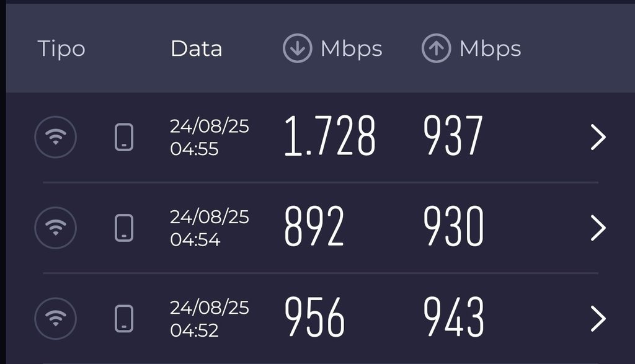Select the 24/08/25 04:52 date entry
This screenshot has width=635, height=364.
(x=209, y=318)
